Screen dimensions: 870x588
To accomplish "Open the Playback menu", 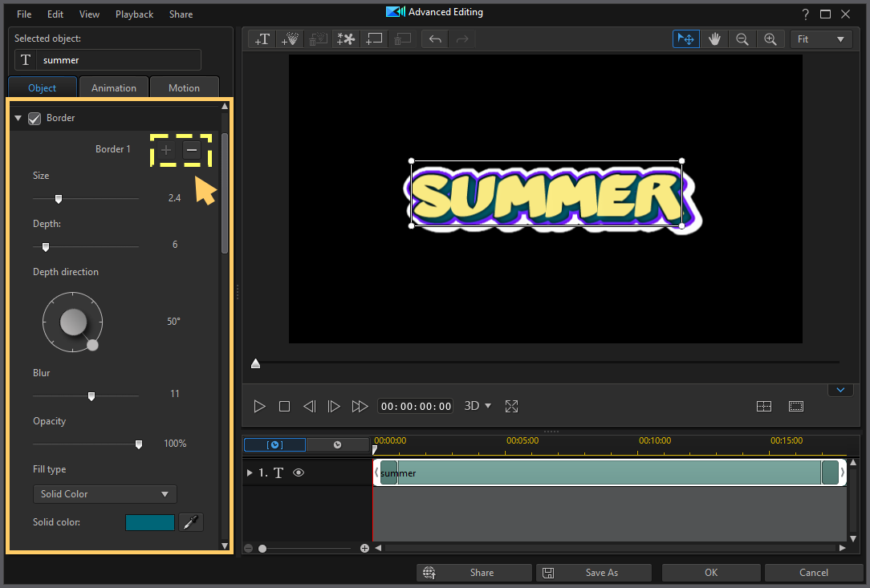I will pyautogui.click(x=134, y=14).
